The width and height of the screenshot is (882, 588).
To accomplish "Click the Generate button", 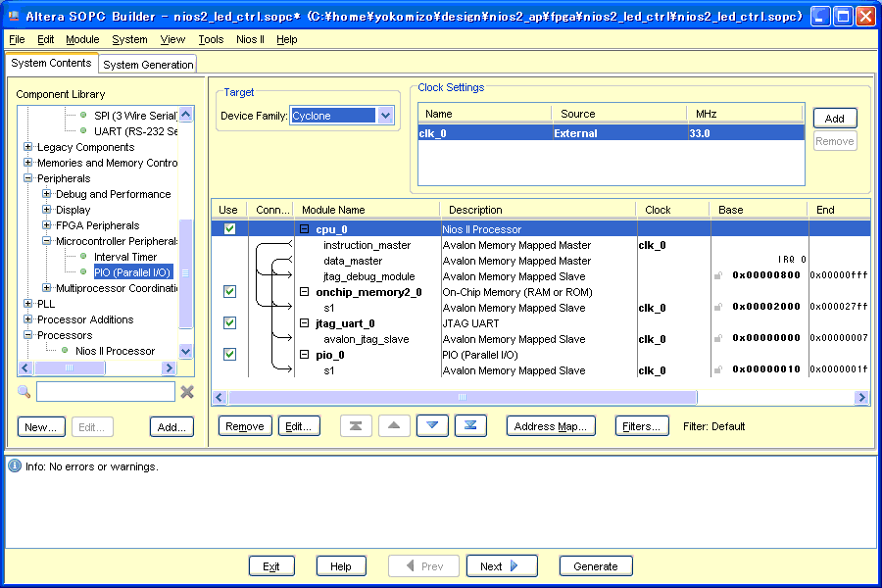I will click(x=596, y=566).
